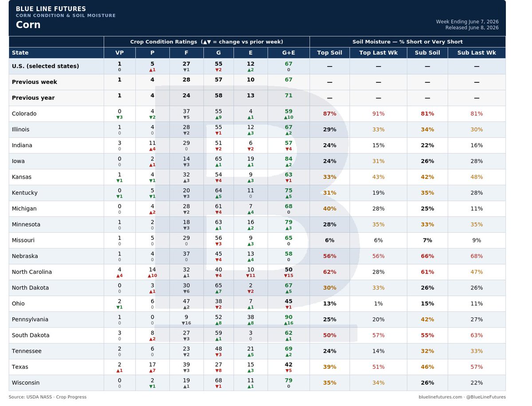Click the "South Dakota" state name

(x=31, y=335)
